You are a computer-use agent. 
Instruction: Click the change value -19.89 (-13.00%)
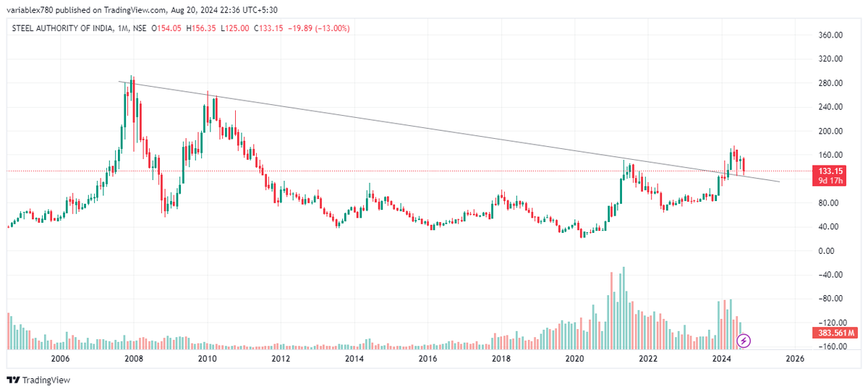pos(319,28)
